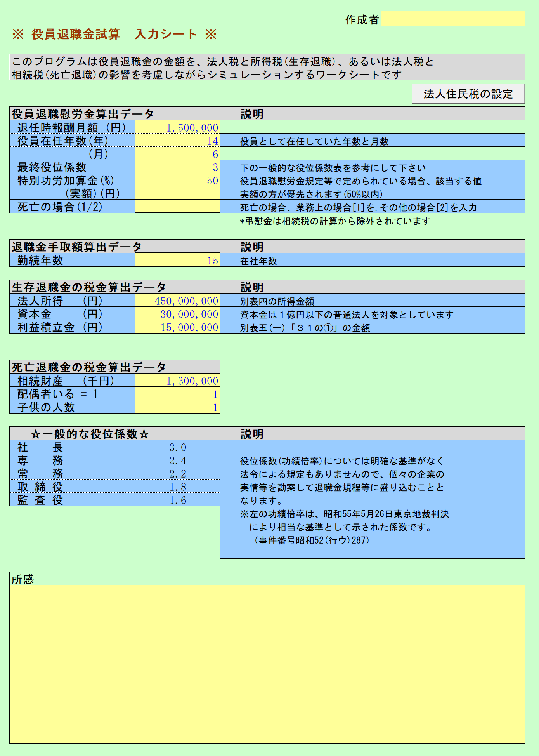This screenshot has width=539, height=756.
Task: Click the program description text box
Action: coord(267,67)
